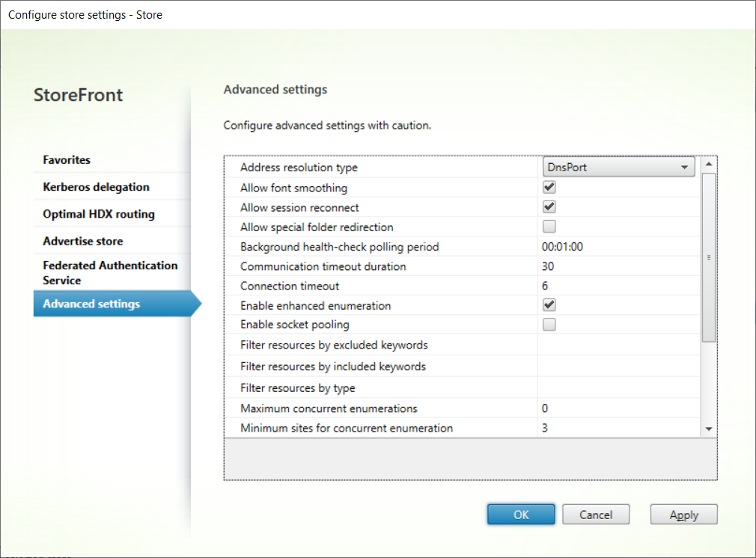Enable Allow special folder redirection
Viewport: 756px width, 558px height.
(x=549, y=227)
